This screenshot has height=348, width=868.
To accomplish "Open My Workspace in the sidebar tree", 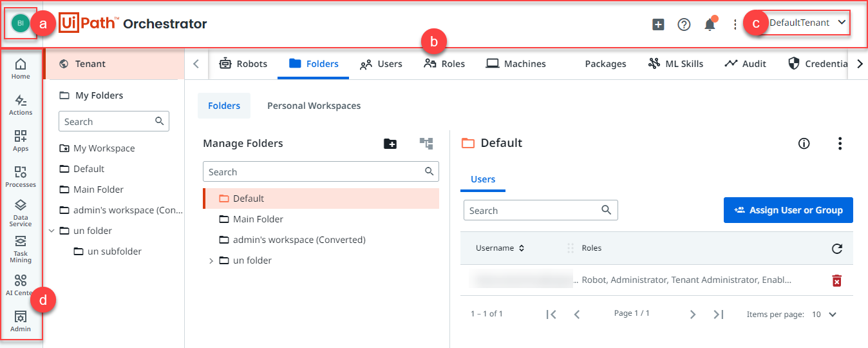I will (x=97, y=148).
